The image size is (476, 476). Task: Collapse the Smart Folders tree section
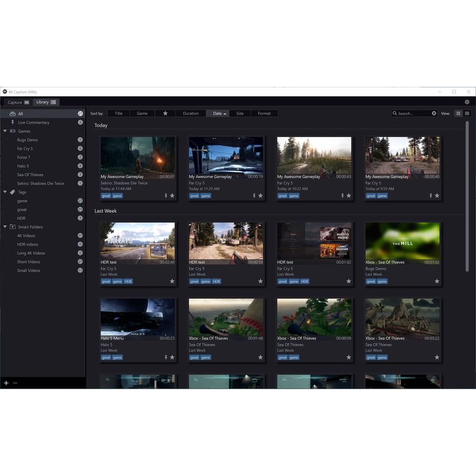pyautogui.click(x=5, y=227)
